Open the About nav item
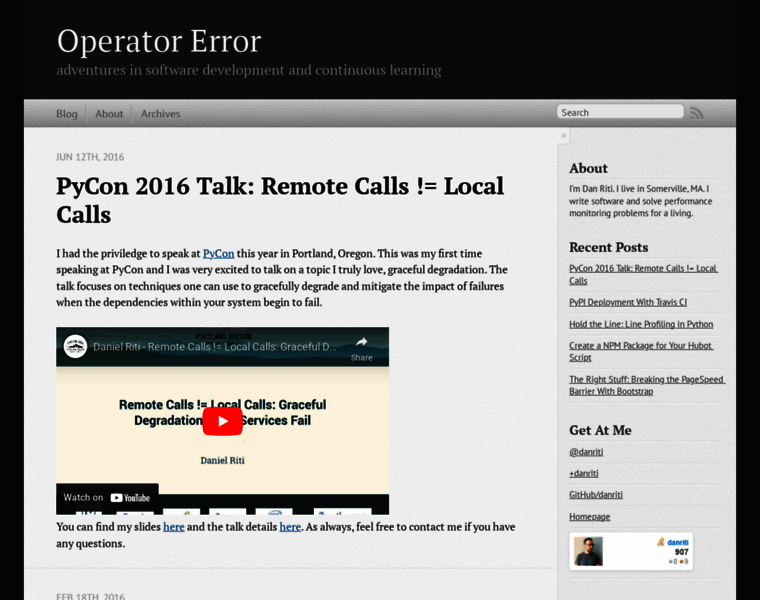760x600 pixels. [x=109, y=114]
